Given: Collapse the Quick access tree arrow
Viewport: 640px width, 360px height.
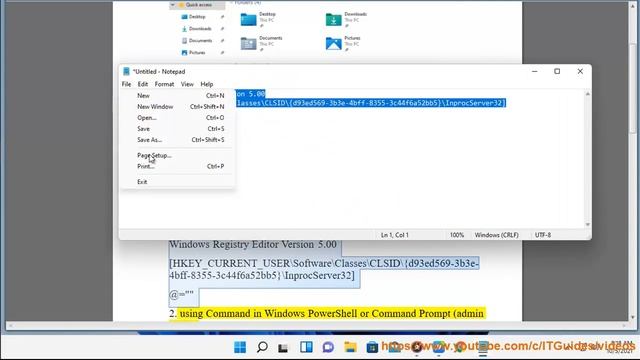Looking at the screenshot, I should click(x=173, y=5).
